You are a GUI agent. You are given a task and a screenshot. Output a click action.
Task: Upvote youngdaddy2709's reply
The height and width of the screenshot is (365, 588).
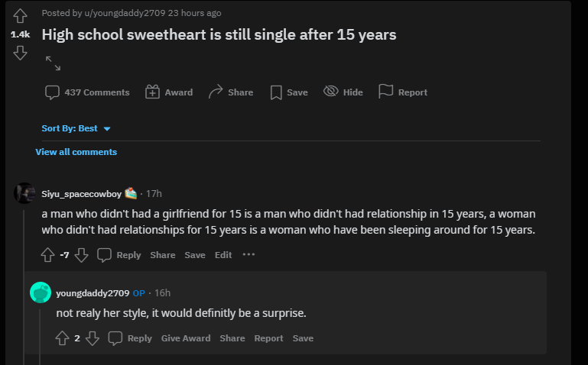click(62, 338)
